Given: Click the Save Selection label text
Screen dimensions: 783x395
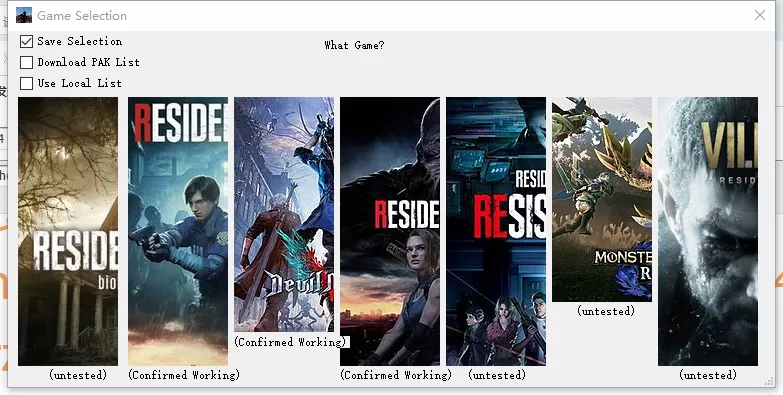Looking at the screenshot, I should coord(79,41).
